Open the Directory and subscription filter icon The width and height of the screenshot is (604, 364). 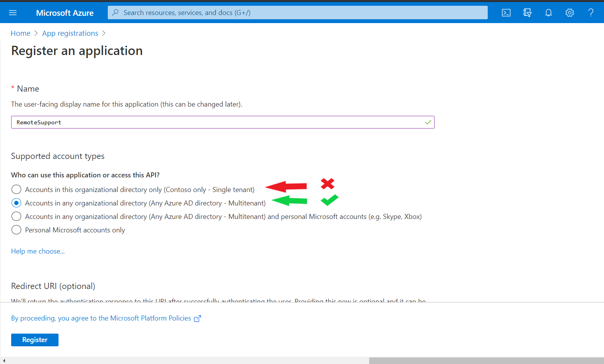coord(527,13)
